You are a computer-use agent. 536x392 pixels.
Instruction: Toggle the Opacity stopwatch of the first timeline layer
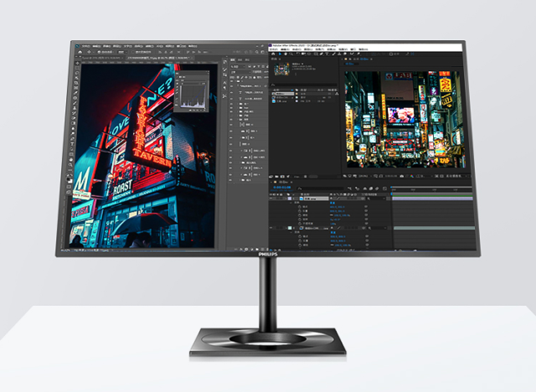tap(300, 224)
